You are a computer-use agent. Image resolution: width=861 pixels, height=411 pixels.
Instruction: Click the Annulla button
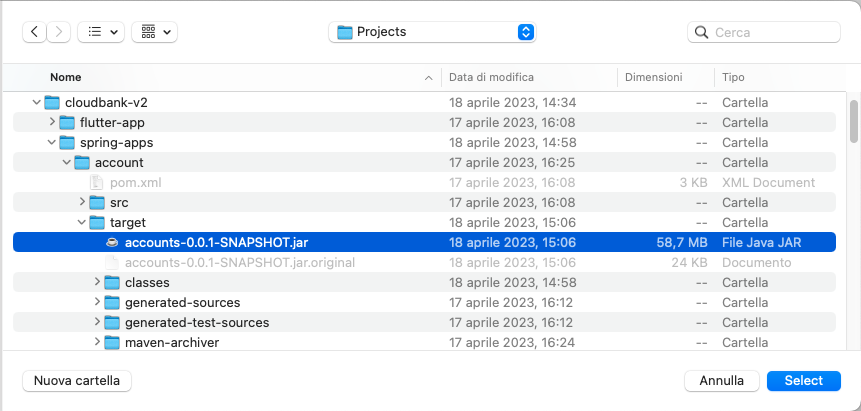point(721,381)
